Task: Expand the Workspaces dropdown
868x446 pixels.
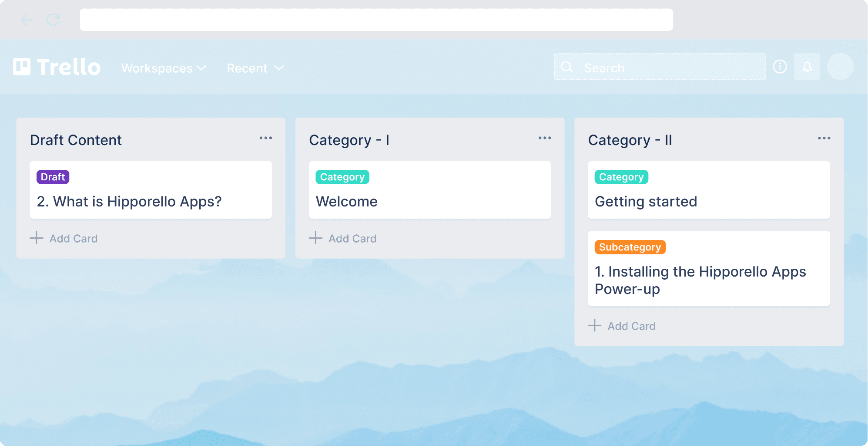Action: point(164,68)
